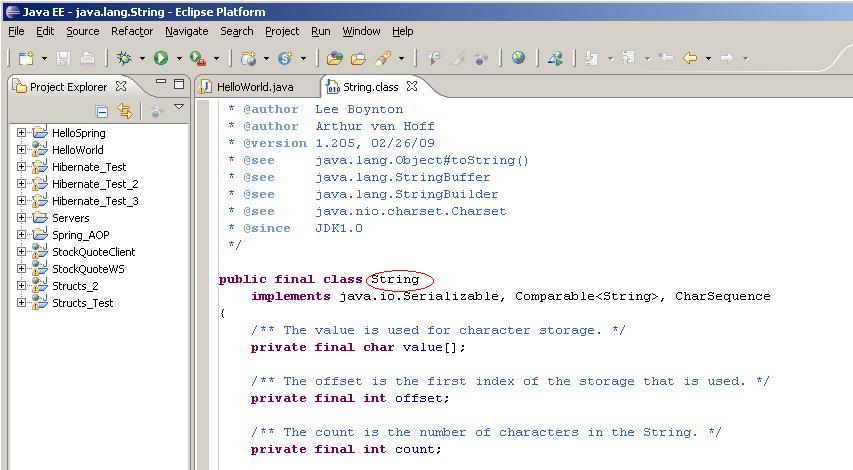Open the Project Explorer view menu triangle
Viewport: 853px width, 470px height.
pos(179,107)
